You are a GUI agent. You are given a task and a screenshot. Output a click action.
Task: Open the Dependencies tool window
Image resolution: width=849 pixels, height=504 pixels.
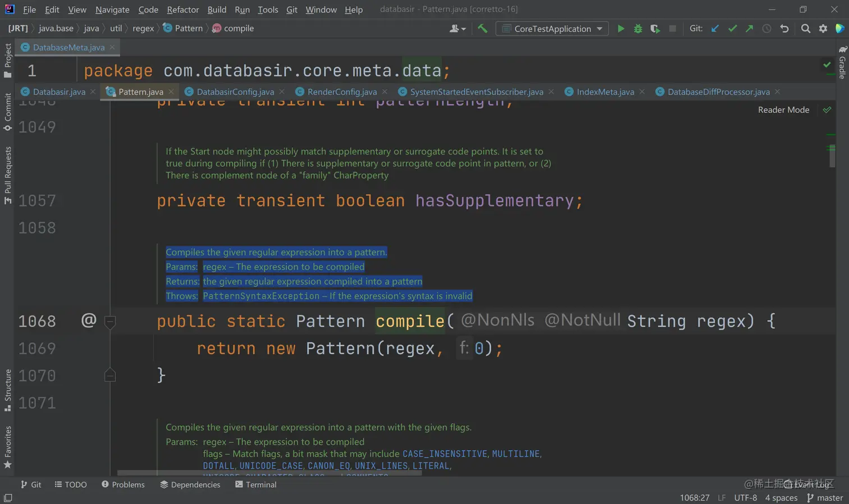[x=190, y=484]
